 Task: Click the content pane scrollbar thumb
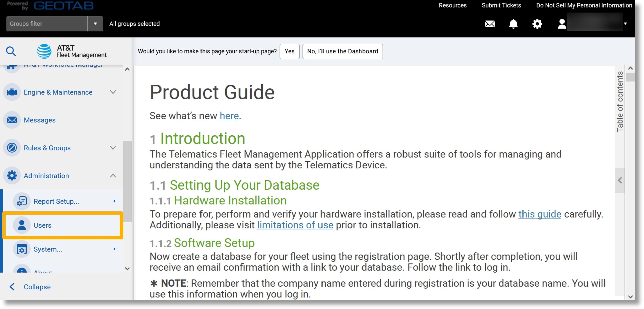tap(630, 77)
